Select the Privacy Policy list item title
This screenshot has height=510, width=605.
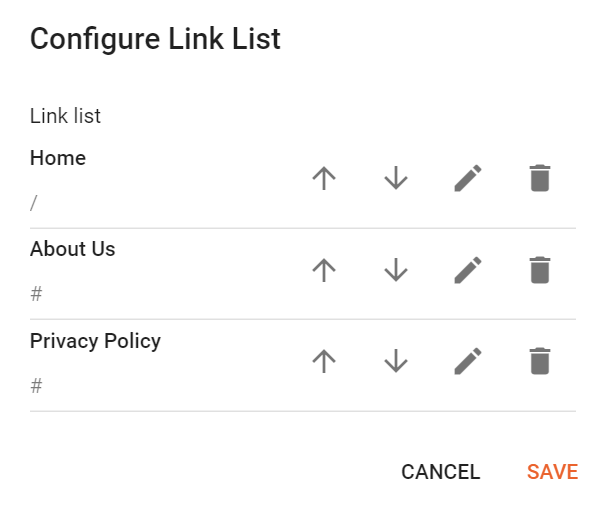(x=95, y=340)
